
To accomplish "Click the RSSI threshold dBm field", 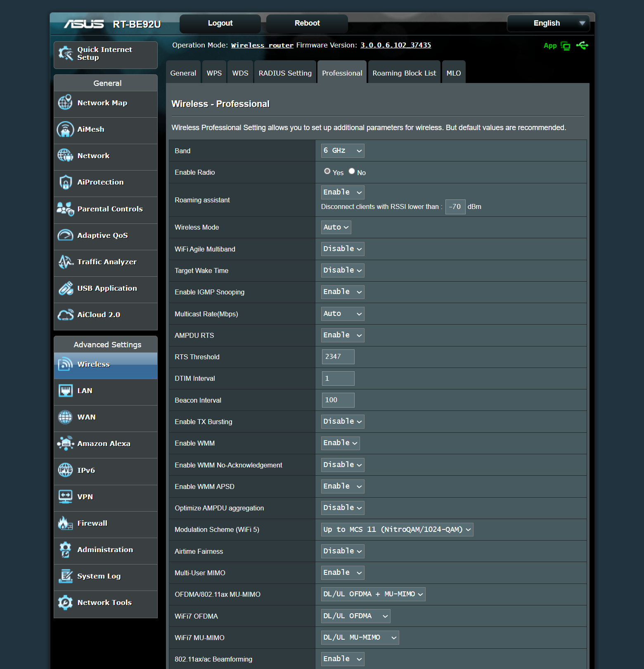I will click(x=455, y=207).
